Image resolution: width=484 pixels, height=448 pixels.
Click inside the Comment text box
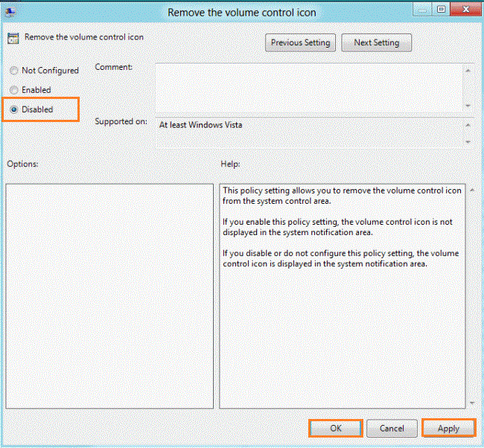coord(309,88)
